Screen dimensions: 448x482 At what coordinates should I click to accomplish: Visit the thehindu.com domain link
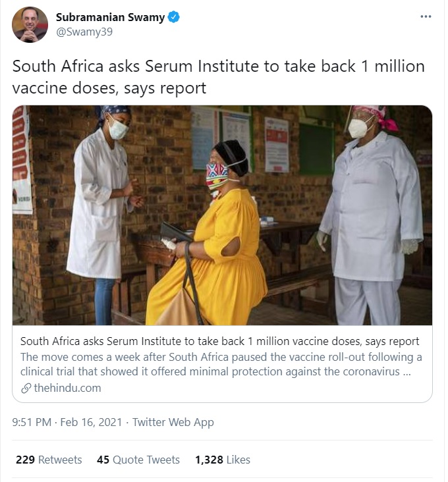pos(67,388)
